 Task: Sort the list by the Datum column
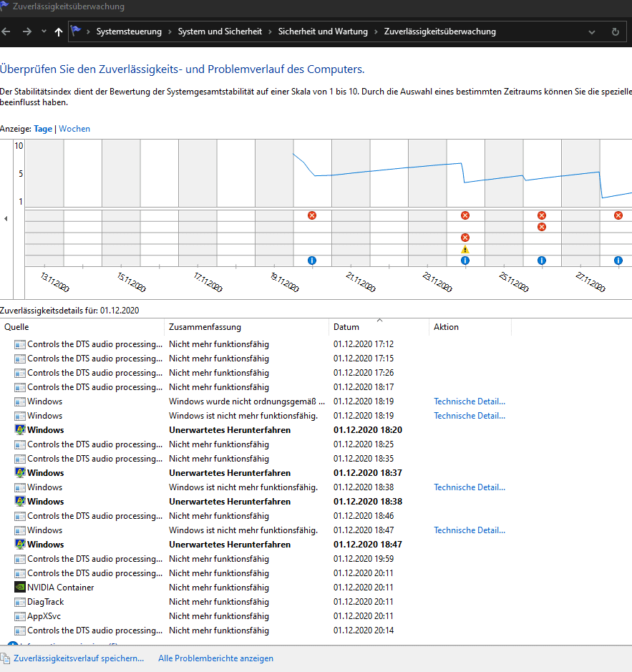point(346,327)
